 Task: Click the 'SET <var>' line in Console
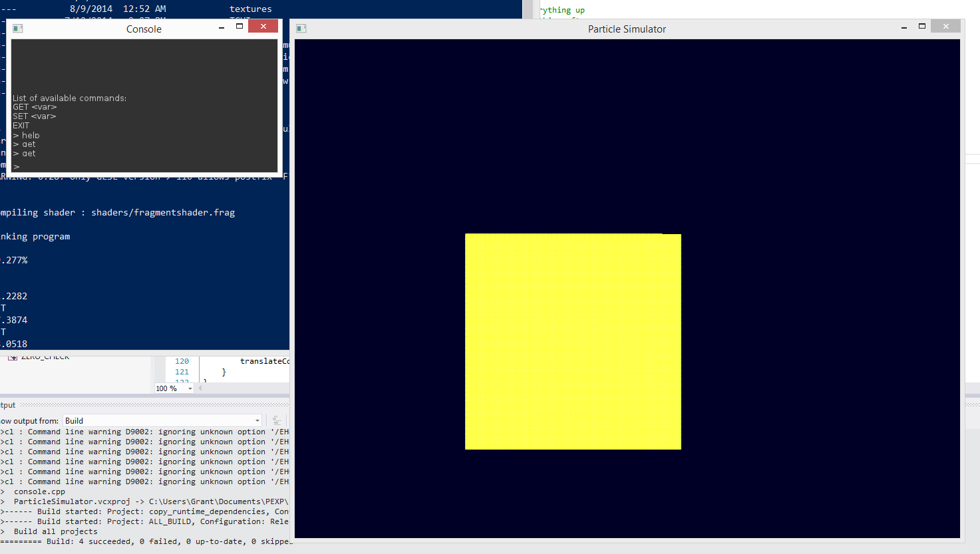click(35, 116)
